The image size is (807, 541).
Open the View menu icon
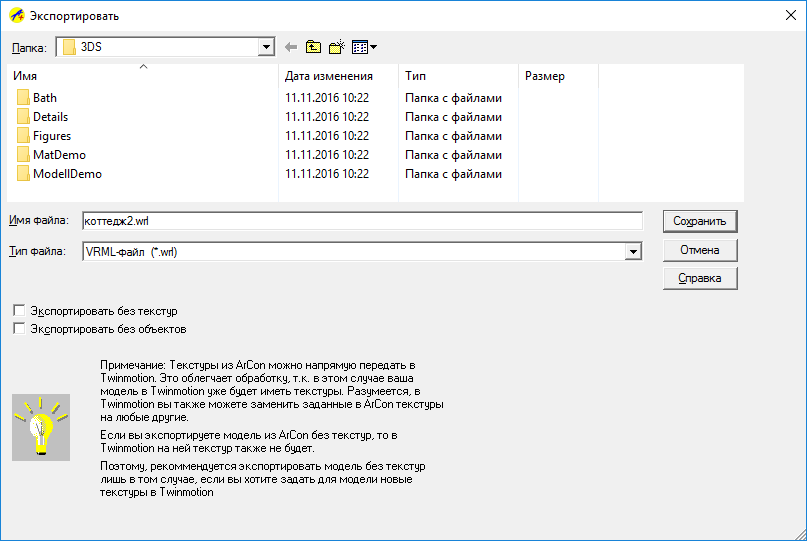click(364, 47)
